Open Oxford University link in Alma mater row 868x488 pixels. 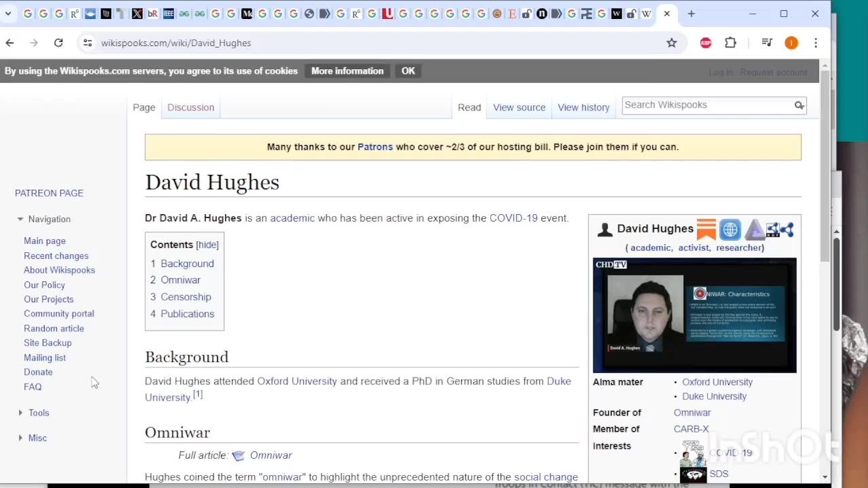click(717, 382)
